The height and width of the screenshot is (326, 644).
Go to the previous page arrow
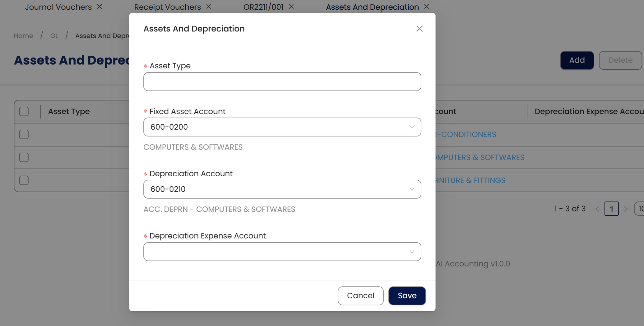tap(597, 209)
